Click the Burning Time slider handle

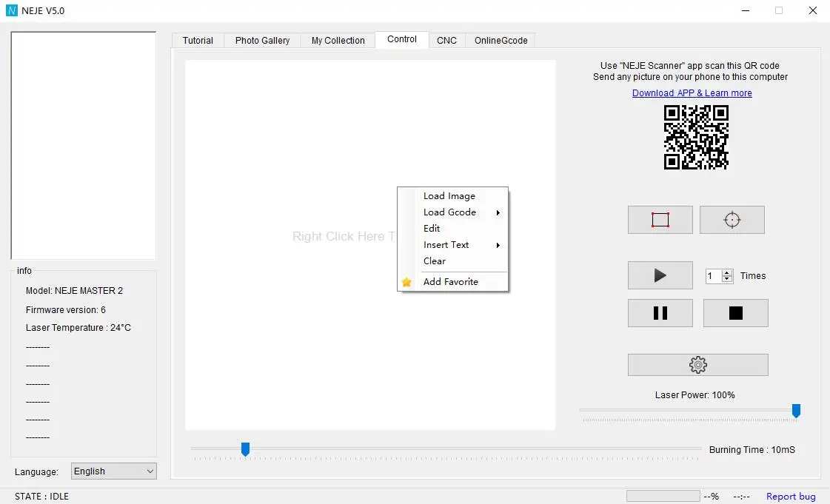tap(245, 449)
